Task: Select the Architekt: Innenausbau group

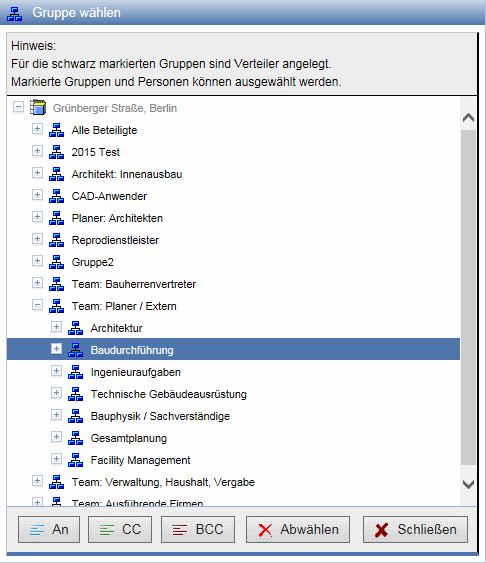Action: tap(127, 174)
